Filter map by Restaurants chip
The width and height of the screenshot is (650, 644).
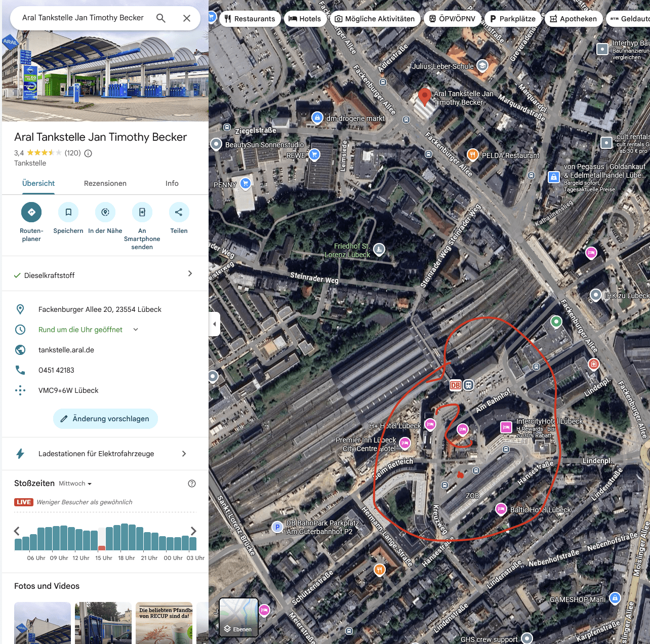[250, 19]
